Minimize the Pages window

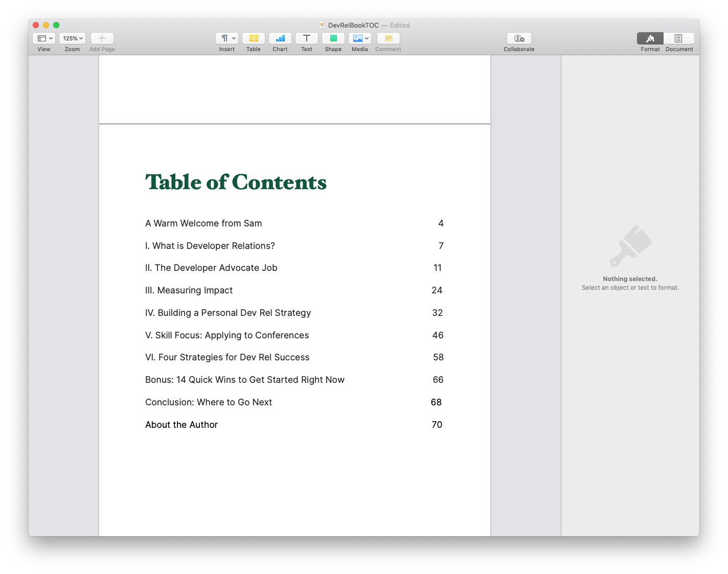coord(45,25)
